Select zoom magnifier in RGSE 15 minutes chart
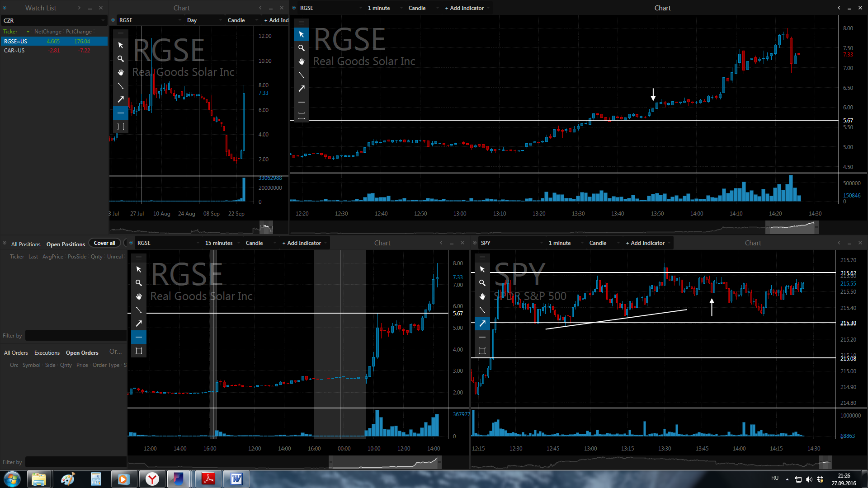This screenshot has width=868, height=488. coord(139,283)
